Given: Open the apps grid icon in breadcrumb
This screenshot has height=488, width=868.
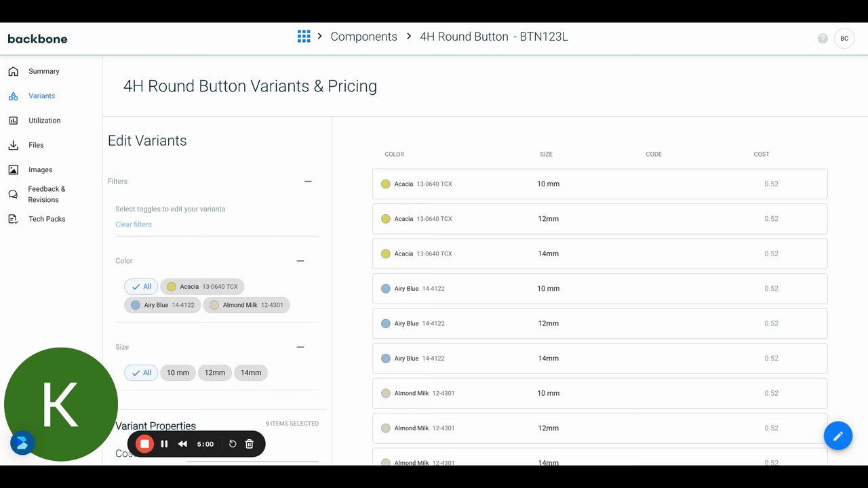Looking at the screenshot, I should (x=304, y=37).
